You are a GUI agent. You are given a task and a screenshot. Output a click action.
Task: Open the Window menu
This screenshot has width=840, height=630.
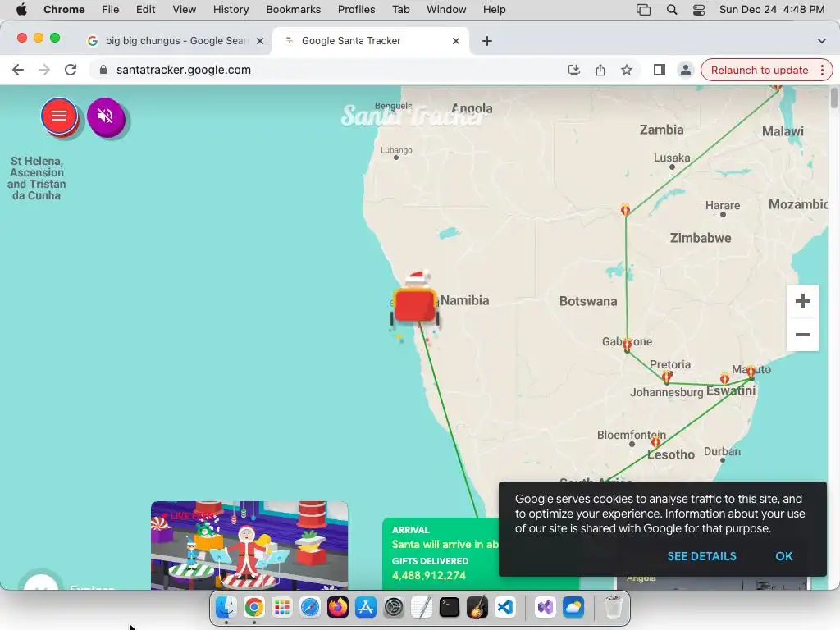[446, 9]
